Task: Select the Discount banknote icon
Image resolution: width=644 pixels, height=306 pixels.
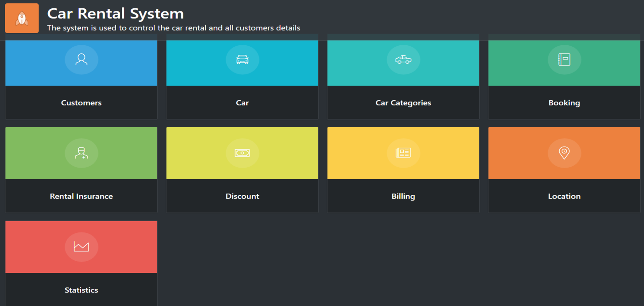Action: (x=242, y=153)
